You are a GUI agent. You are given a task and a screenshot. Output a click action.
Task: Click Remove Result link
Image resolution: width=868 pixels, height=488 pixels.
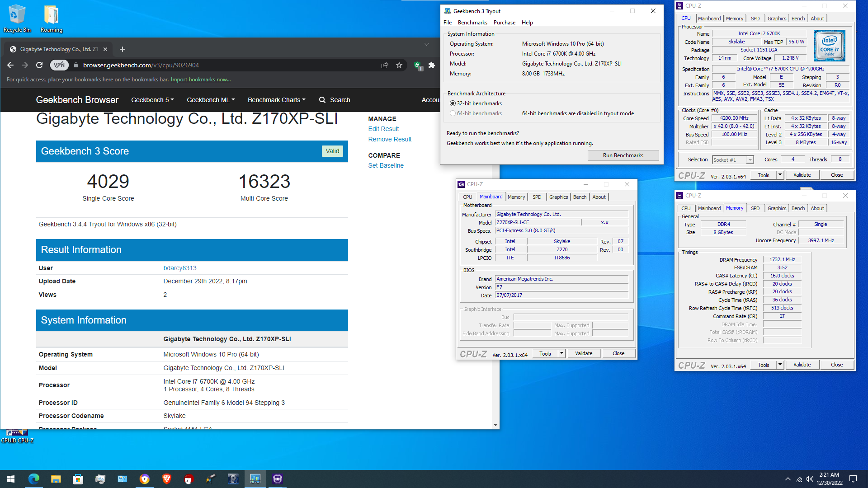(x=390, y=139)
